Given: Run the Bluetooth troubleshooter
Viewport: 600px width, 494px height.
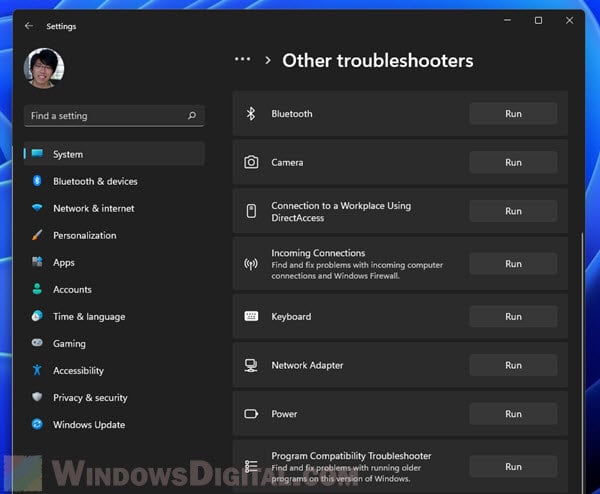Looking at the screenshot, I should [513, 114].
